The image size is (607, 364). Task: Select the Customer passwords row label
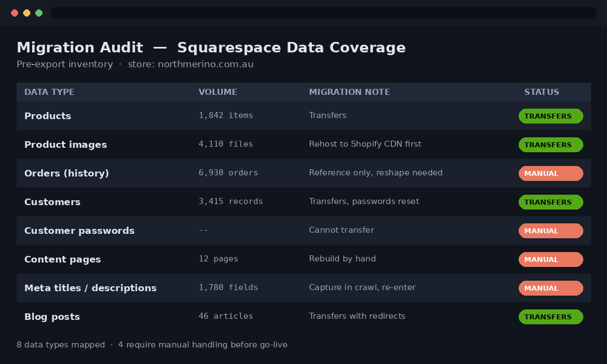click(79, 231)
